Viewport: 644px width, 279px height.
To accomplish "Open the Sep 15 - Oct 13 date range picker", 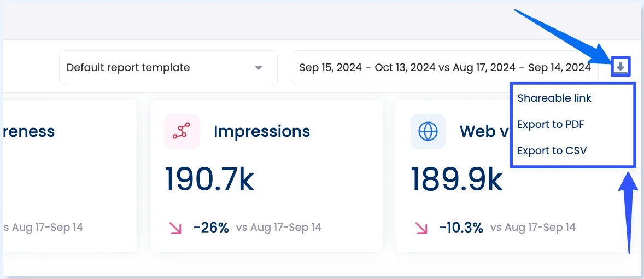I will (x=444, y=68).
